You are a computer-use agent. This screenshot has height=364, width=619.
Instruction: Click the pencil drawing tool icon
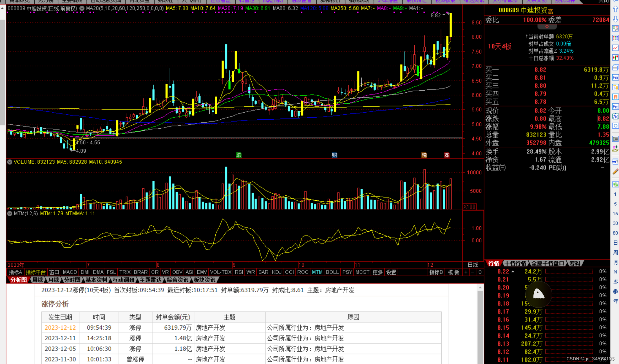[x=615, y=172]
